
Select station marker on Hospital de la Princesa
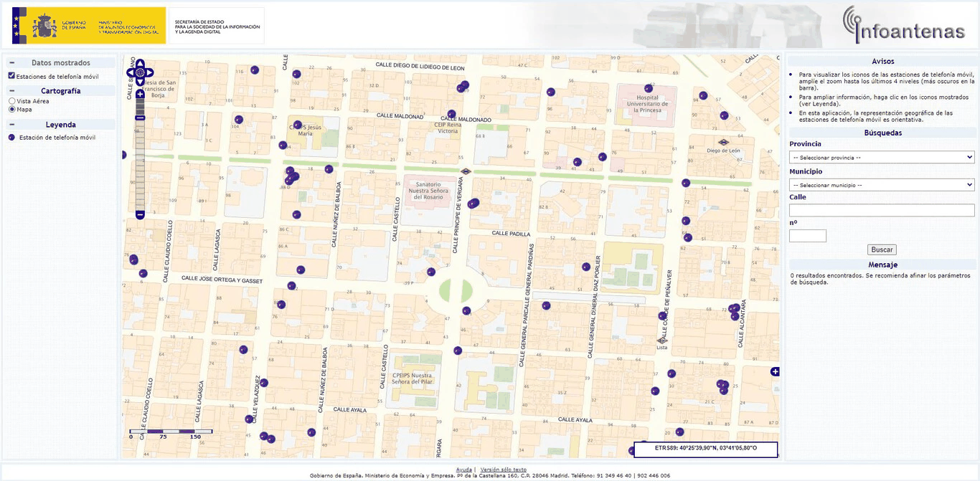click(x=649, y=88)
